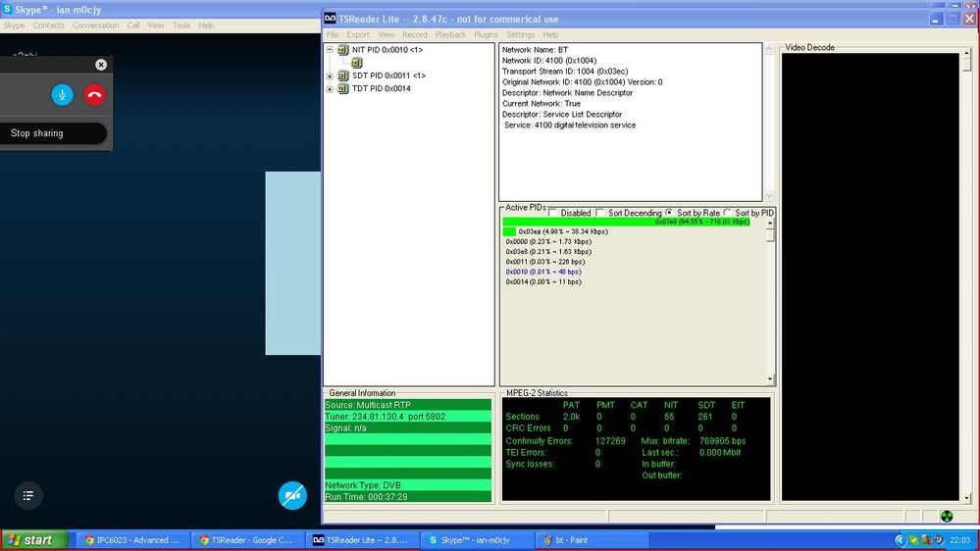
Task: Select blue PID 0x0010 entry
Action: click(x=543, y=272)
